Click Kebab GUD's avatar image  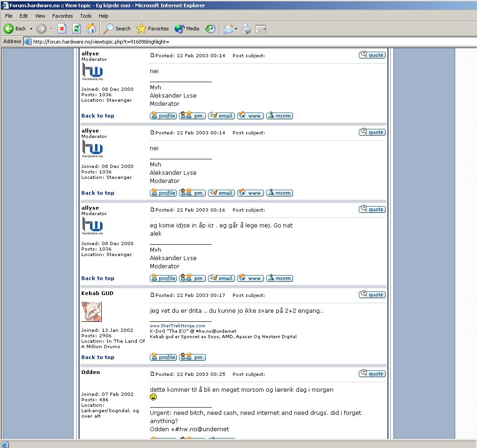click(92, 311)
